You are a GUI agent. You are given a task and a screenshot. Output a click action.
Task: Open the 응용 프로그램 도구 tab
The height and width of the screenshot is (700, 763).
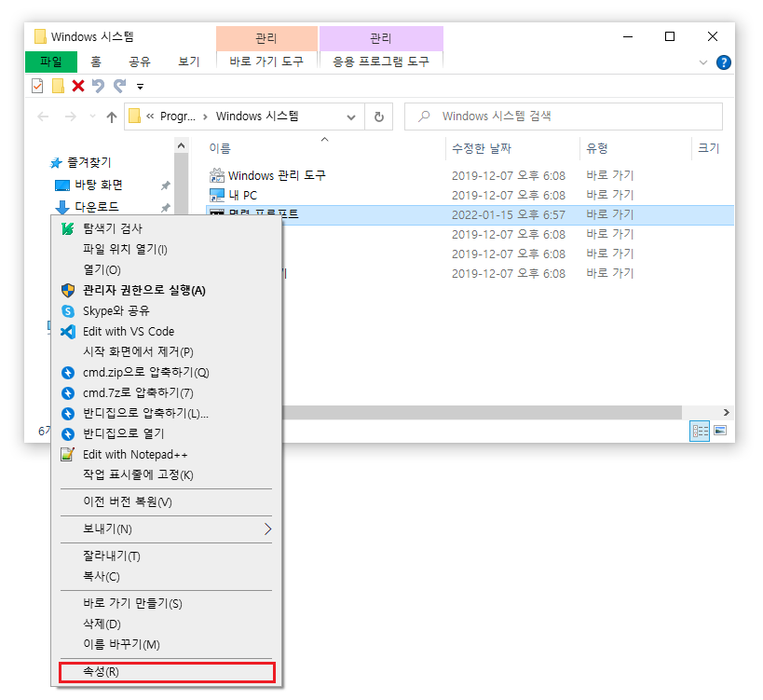click(381, 62)
